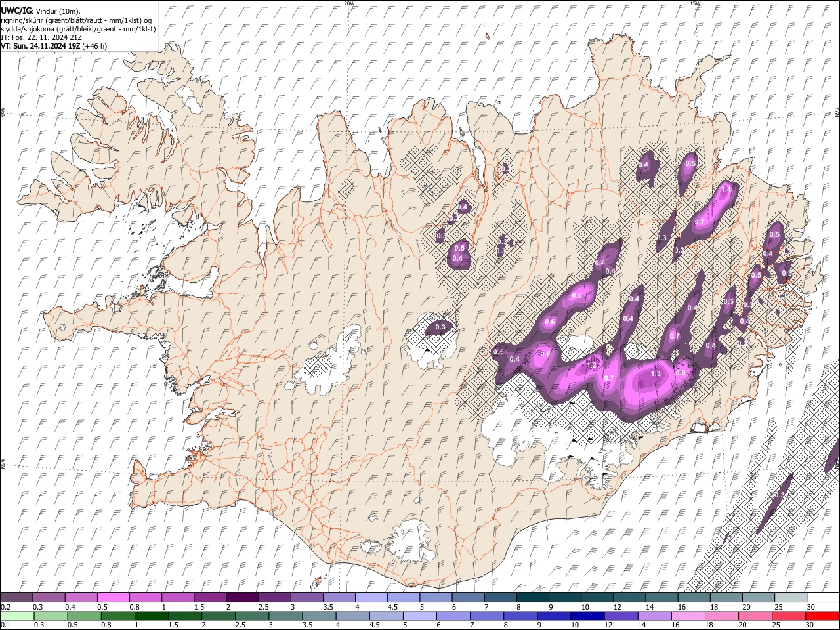Viewport: 840px width, 630px height.
Task: Click the bright pink 0.5 swatch in upper legend
Action: click(114, 598)
